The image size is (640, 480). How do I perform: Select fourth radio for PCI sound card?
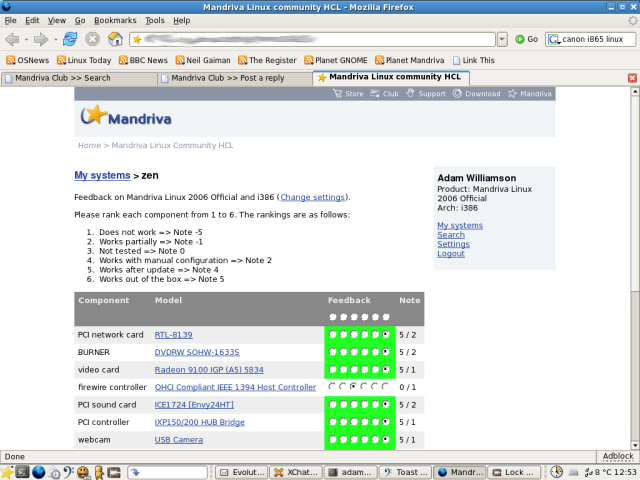pos(364,404)
